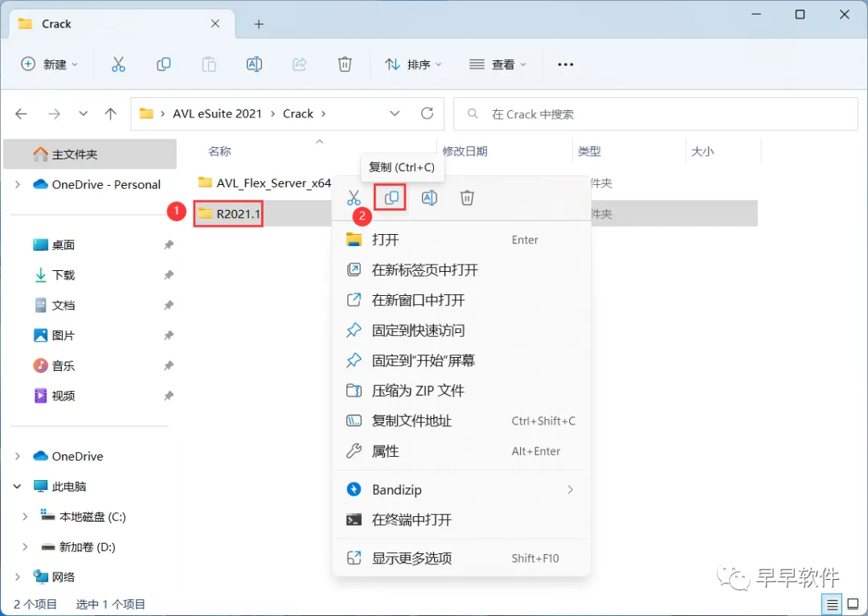Click the Copy icon in the context menu
Viewport: 868px width, 616px height.
click(391, 198)
